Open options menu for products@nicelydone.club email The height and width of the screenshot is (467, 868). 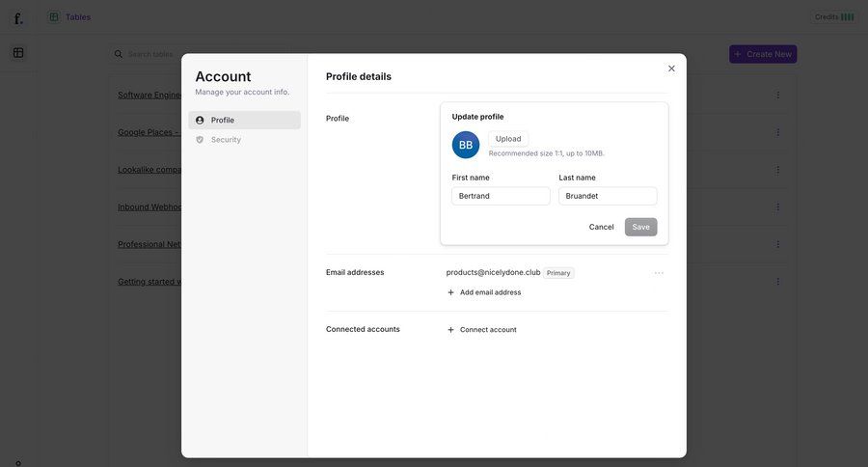coord(659,273)
